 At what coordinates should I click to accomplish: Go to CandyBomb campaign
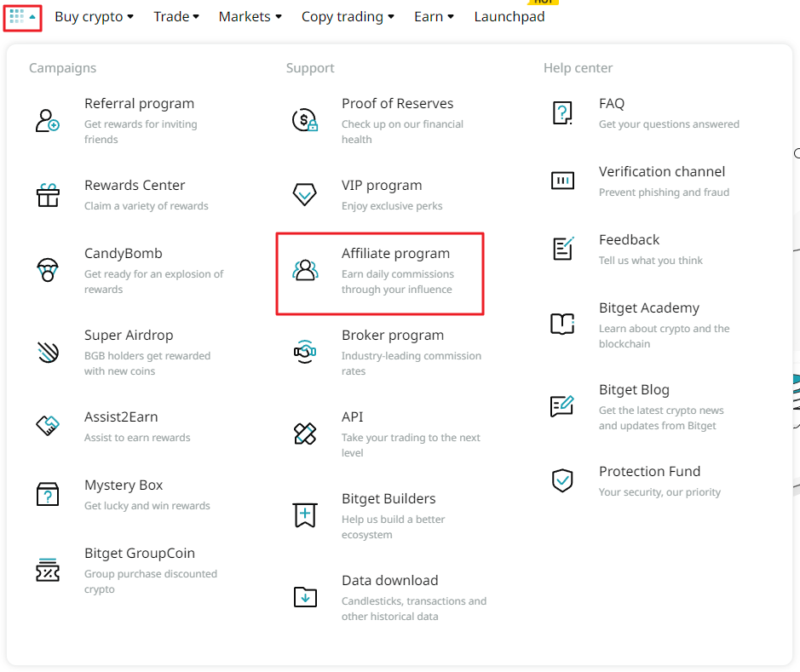pos(123,254)
